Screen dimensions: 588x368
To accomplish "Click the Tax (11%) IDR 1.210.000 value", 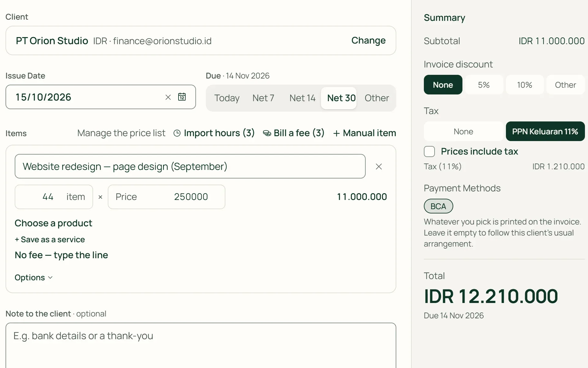I will [x=558, y=167].
